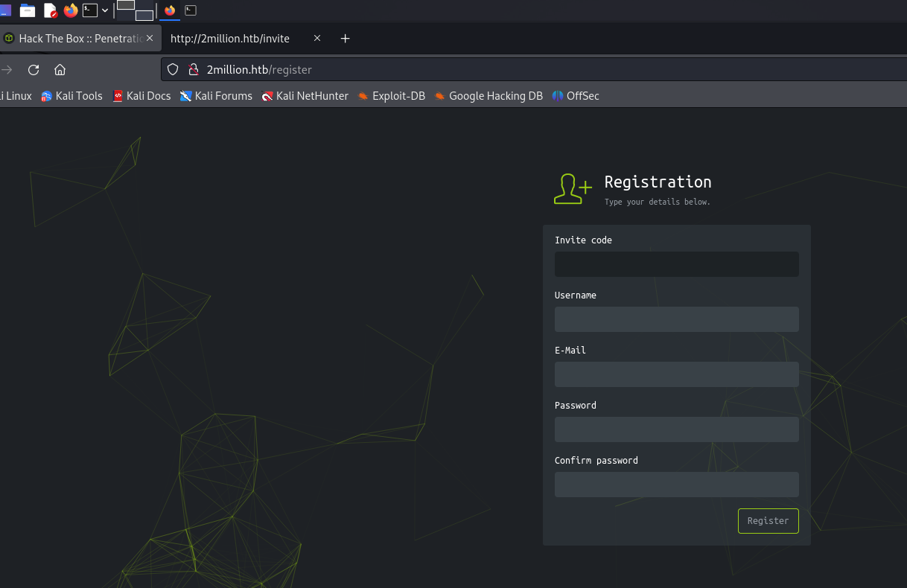The image size is (907, 588).
Task: Go to the browser home page icon
Action: pyautogui.click(x=60, y=70)
